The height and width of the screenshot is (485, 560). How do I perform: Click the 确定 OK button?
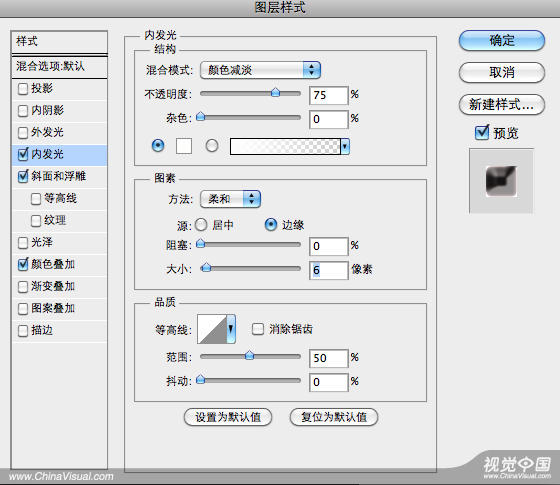click(x=502, y=40)
